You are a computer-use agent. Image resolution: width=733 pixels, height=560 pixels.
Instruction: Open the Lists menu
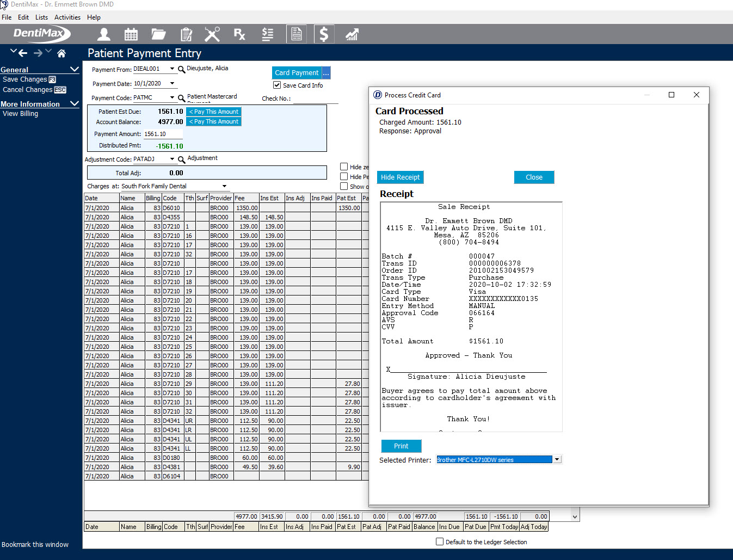[41, 17]
